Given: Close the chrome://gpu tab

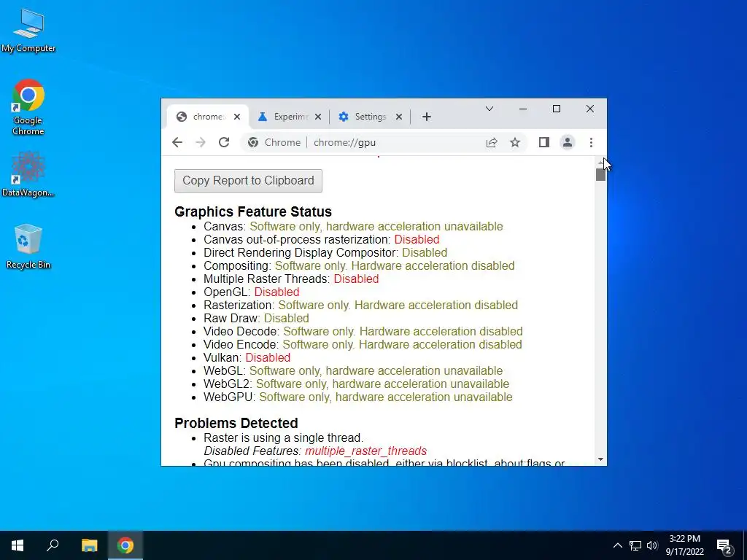Looking at the screenshot, I should click(x=237, y=117).
